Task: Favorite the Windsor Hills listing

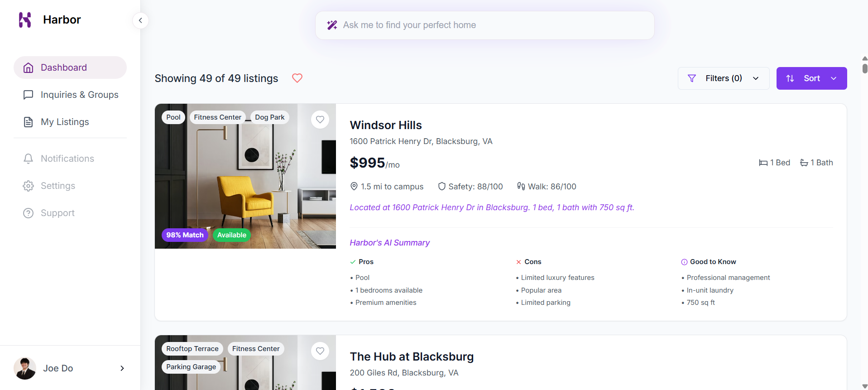Action: [x=320, y=120]
